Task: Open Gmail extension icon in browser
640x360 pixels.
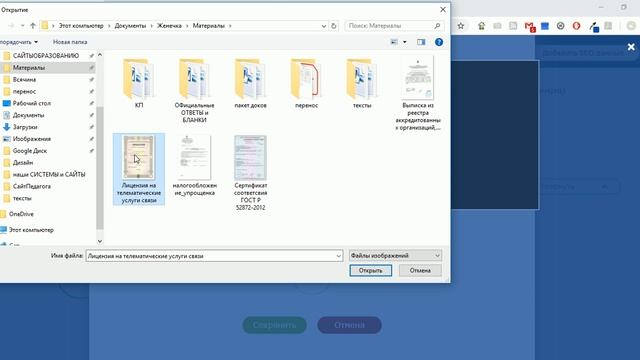Action: click(x=529, y=27)
